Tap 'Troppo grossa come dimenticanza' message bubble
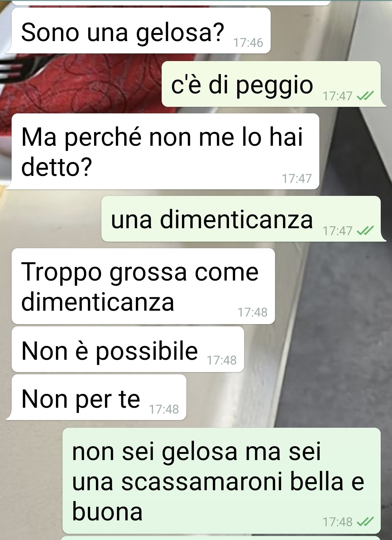Viewport: 392px width, 540px height. pyautogui.click(x=143, y=286)
